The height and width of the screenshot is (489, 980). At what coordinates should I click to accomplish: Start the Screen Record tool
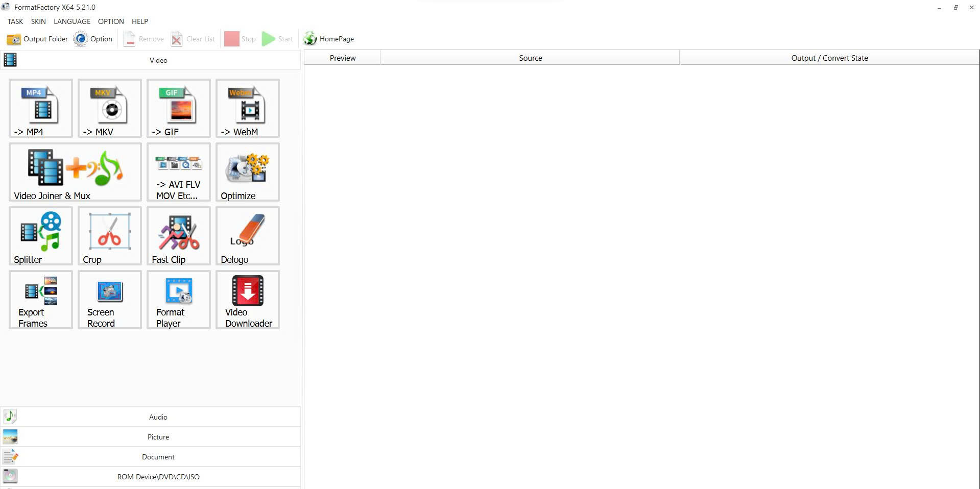pos(110,300)
